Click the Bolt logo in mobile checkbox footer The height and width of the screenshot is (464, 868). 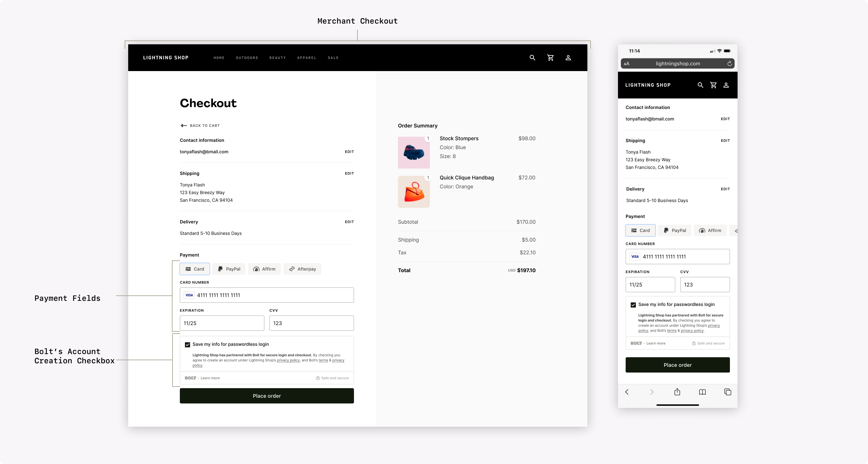click(636, 343)
